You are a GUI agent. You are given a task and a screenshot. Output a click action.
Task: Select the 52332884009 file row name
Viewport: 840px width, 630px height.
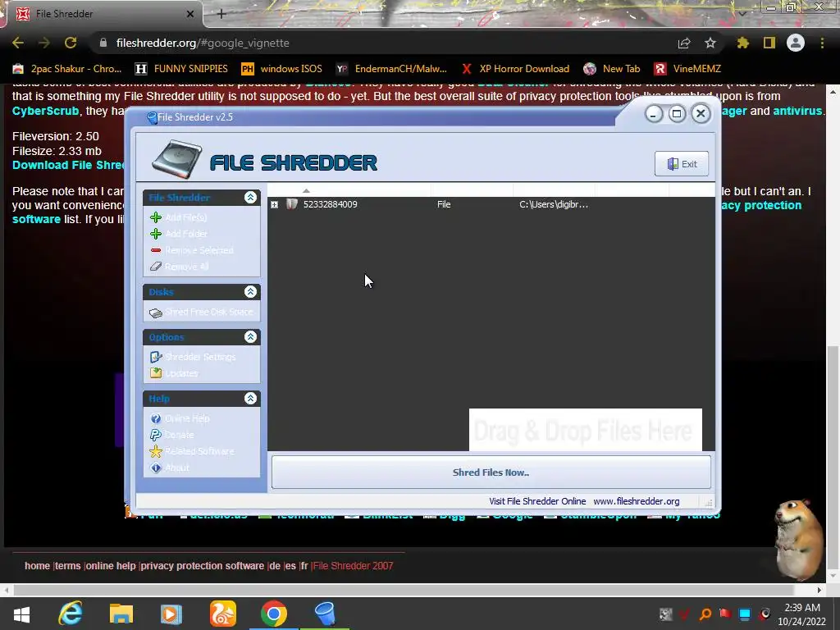click(330, 204)
